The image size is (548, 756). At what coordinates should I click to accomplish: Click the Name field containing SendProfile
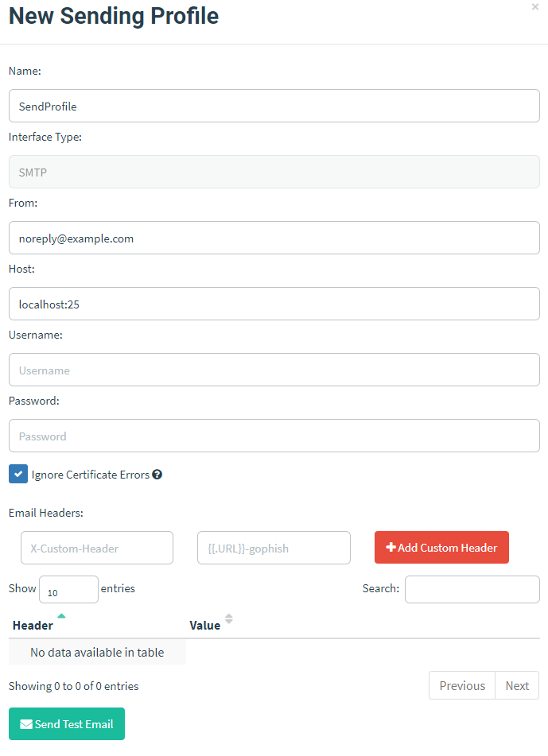(274, 106)
